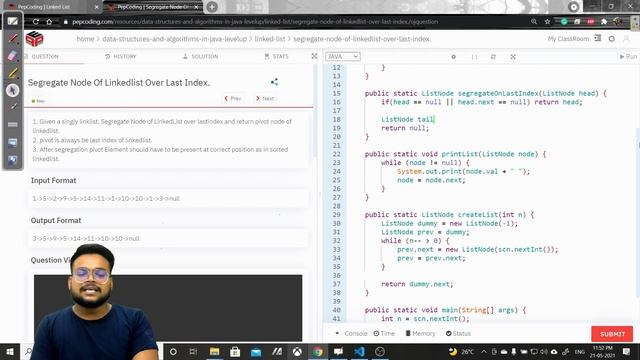This screenshot has height=360, width=640.
Task: Open the language dropdown showing JAVA
Action: (342, 56)
